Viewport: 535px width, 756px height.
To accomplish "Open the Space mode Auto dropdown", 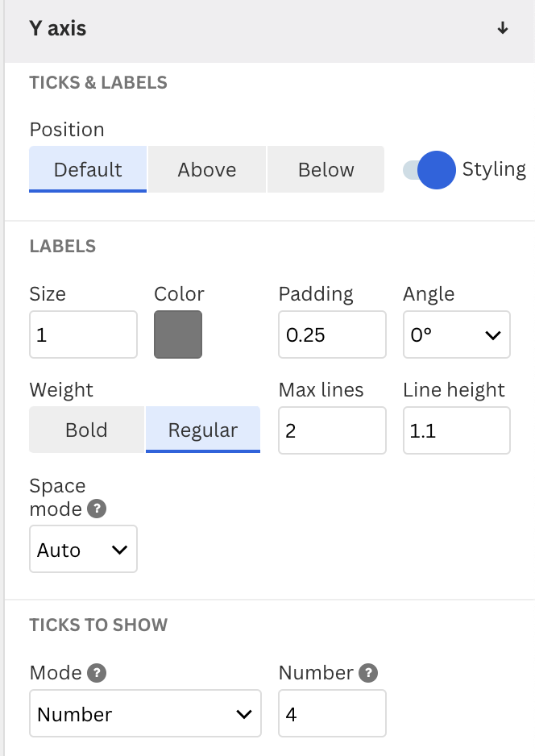I will point(83,549).
